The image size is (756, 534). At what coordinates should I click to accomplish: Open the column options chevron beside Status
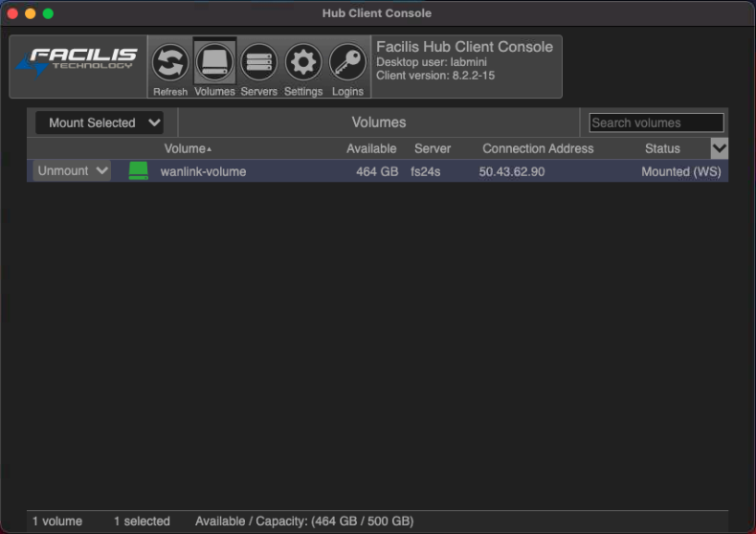point(720,148)
